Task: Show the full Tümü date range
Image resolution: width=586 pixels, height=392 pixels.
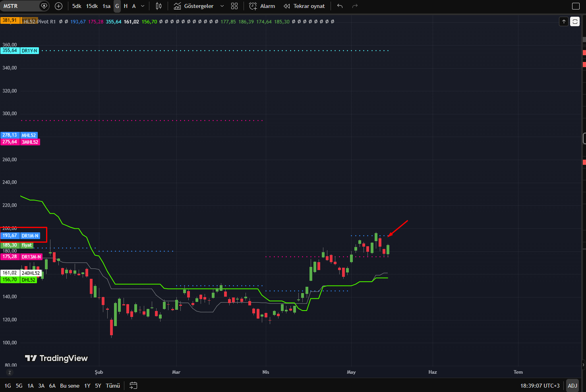Action: [113, 386]
